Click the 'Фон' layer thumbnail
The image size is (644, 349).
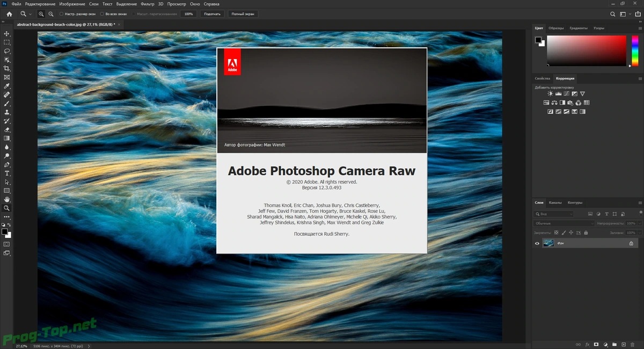tap(548, 243)
